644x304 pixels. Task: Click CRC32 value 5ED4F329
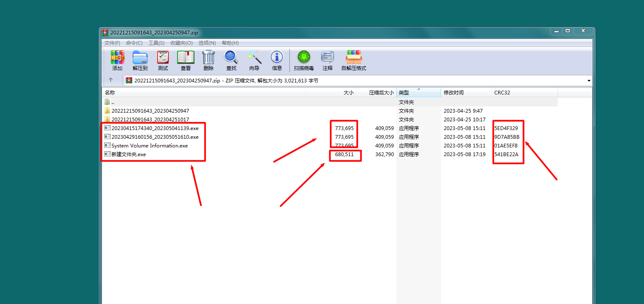pyautogui.click(x=506, y=128)
